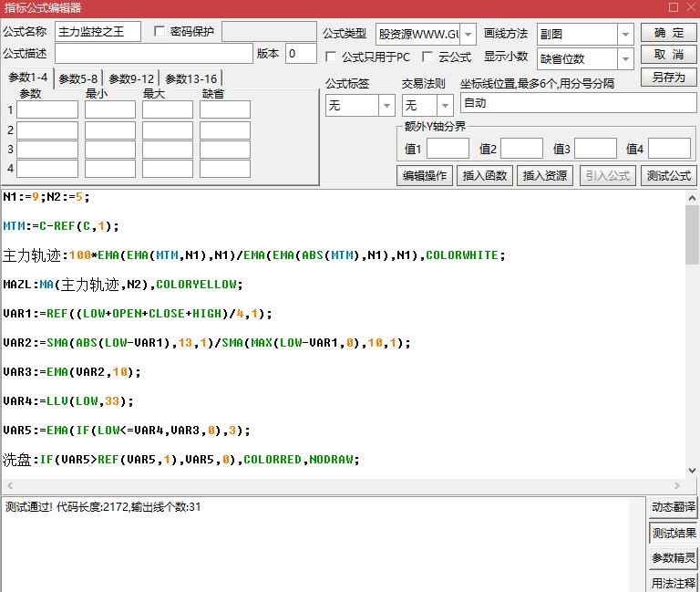Image resolution: width=700 pixels, height=592 pixels.
Task: Switch to the 参数13-16 tab
Action: pos(191,79)
